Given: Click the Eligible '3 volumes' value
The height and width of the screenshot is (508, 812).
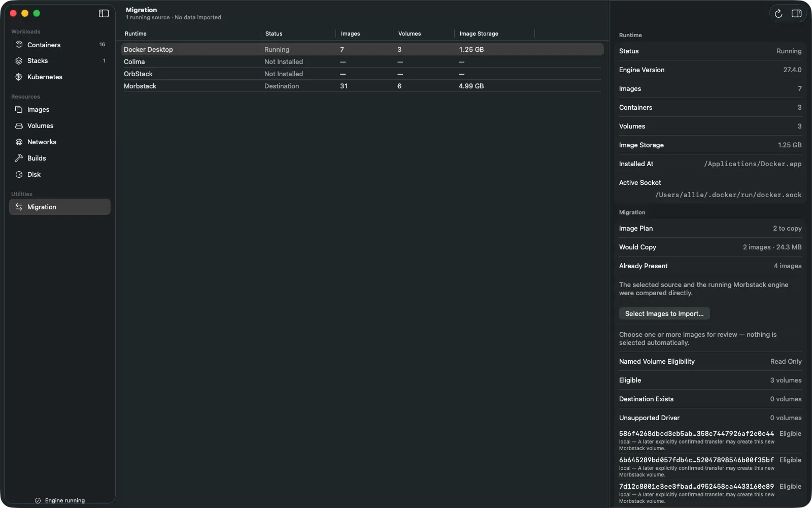Looking at the screenshot, I should pyautogui.click(x=786, y=380).
